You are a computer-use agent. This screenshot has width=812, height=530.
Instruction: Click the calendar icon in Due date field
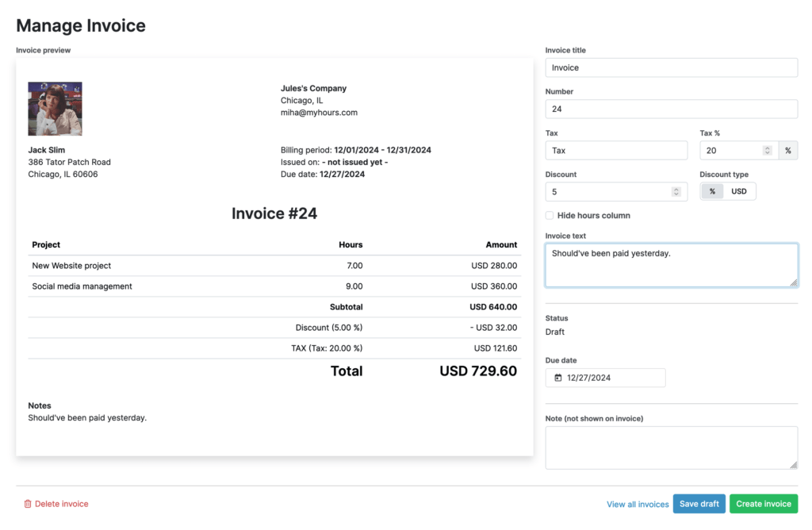pos(558,378)
